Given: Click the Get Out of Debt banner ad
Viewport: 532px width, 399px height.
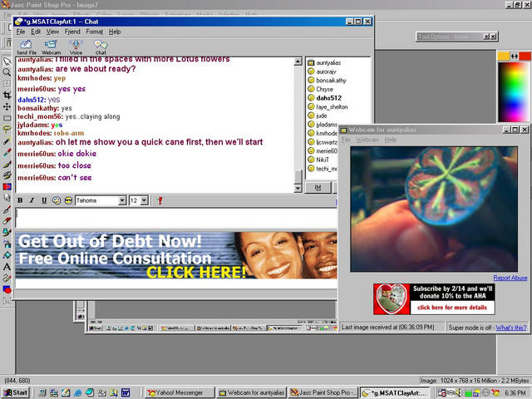Looking at the screenshot, I should (x=176, y=255).
